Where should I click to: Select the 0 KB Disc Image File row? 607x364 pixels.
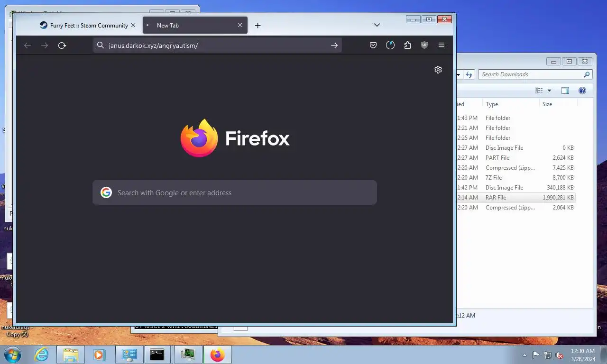coord(516,148)
